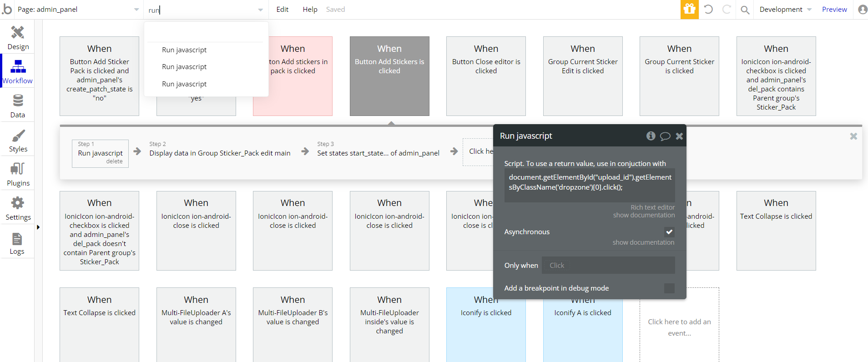Click the gift box icon
The image size is (868, 362).
click(689, 10)
